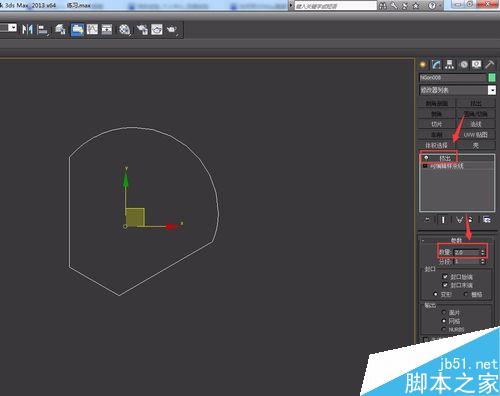Click the UVW Map modifier button

tap(475, 135)
